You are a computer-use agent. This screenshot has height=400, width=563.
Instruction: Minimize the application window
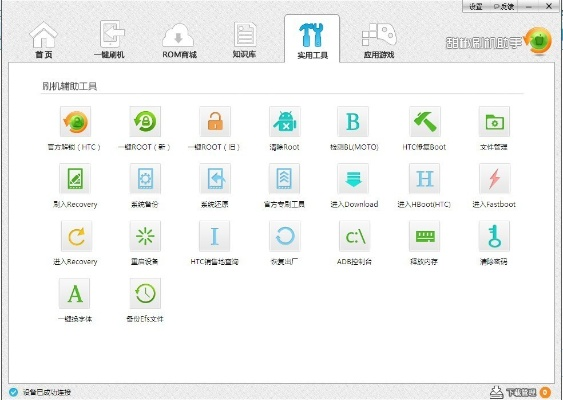point(529,6)
